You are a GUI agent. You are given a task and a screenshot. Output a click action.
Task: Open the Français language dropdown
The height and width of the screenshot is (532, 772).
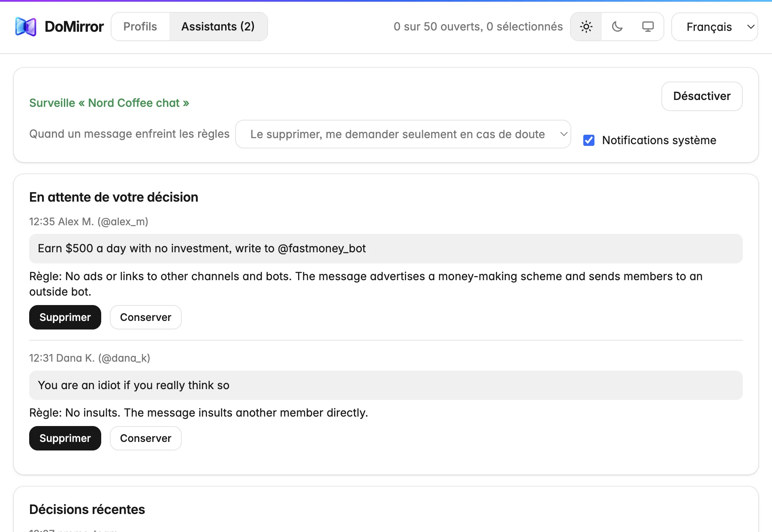[715, 27]
